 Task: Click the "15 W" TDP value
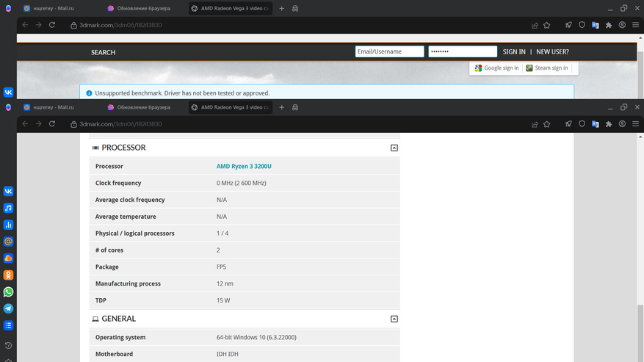click(223, 300)
